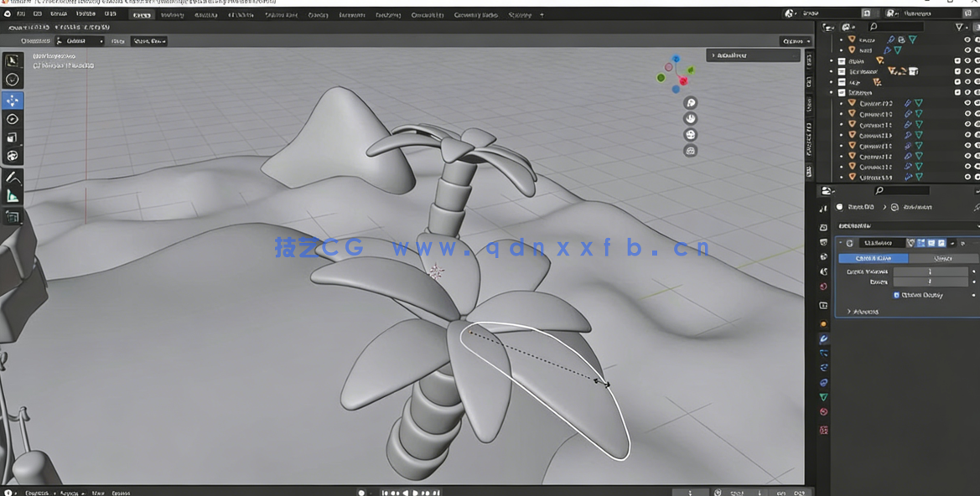Viewport: 980px width, 496px height.
Task: Click the zoom magnifier icon in the viewport
Action: pos(690,104)
